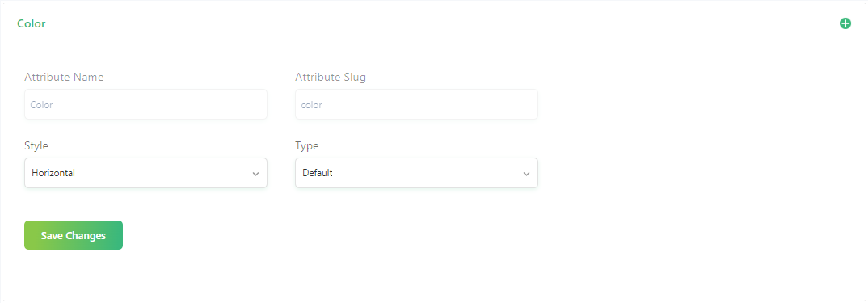Click the chevron arrow in Type dropdown
Viewport: 868px width, 303px height.
(526, 174)
